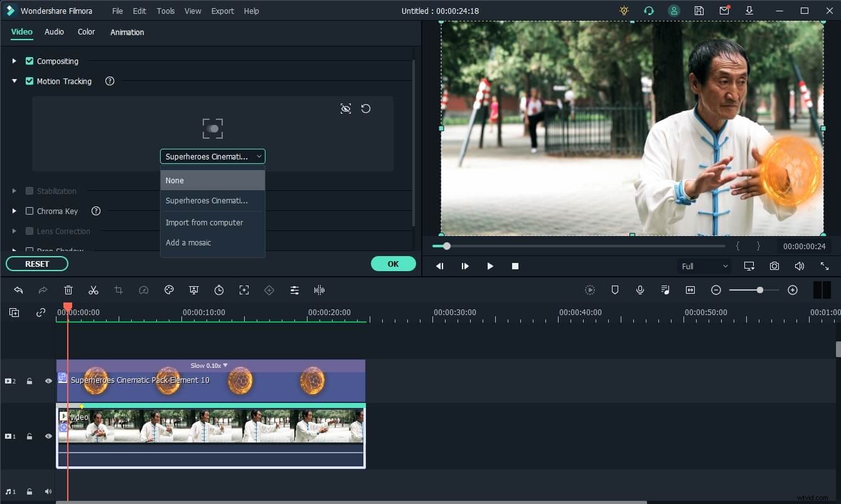Click the microphone voiceover record icon
The image size is (841, 504).
tap(640, 290)
